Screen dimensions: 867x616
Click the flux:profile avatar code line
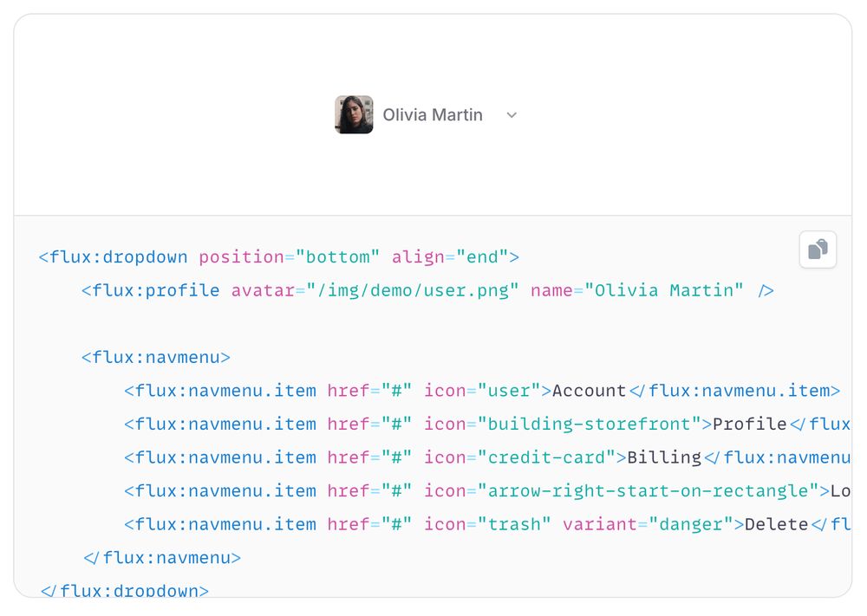(427, 290)
